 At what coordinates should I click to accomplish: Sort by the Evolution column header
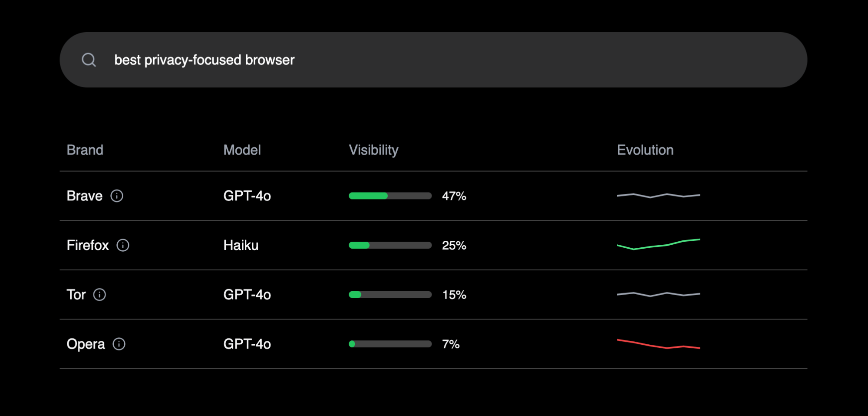[645, 150]
